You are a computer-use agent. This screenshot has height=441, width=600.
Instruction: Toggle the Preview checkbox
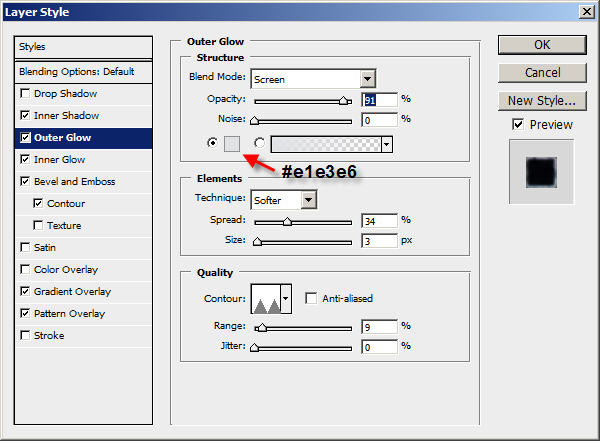(x=518, y=124)
